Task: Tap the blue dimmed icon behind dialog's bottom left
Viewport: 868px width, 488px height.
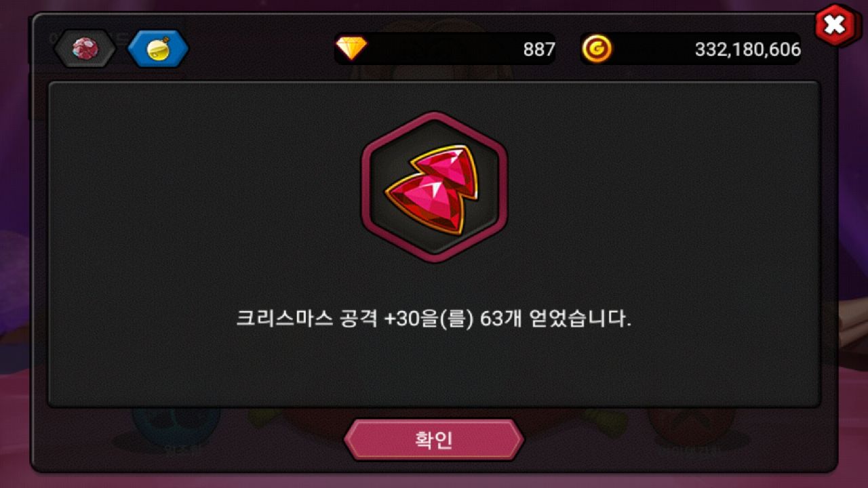Action: [175, 426]
